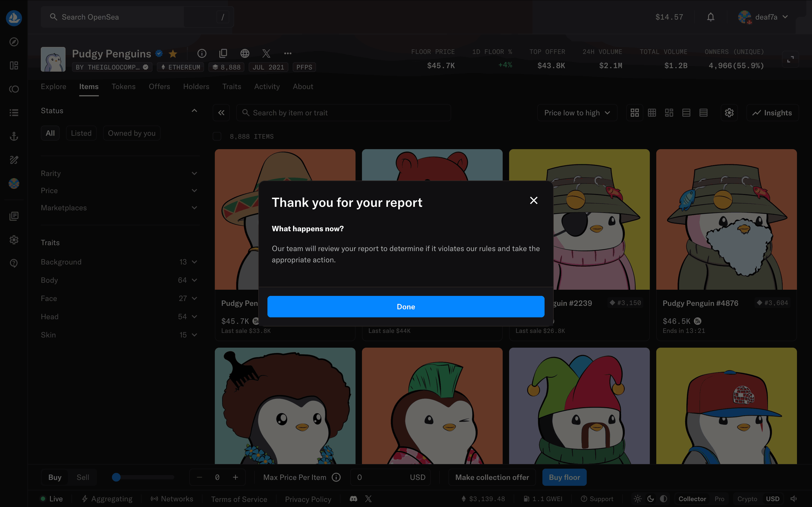Collapse the filter sidebar with double-chevron
This screenshot has width=812, height=507.
221,113
